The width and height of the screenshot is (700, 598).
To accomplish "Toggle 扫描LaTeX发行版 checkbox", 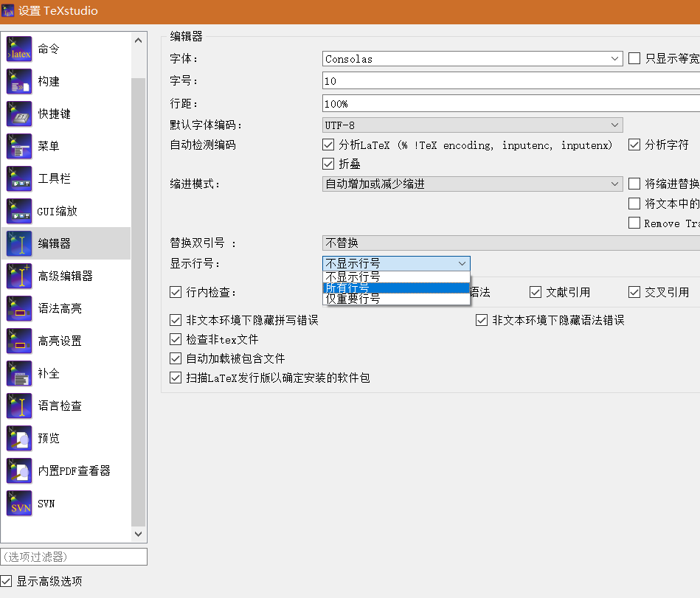I will click(x=176, y=378).
